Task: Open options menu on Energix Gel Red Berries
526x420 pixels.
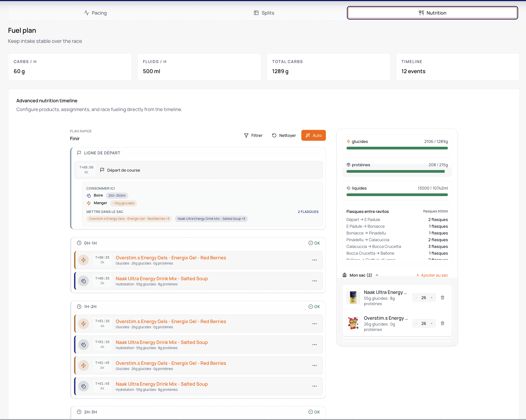Action: 314,260
